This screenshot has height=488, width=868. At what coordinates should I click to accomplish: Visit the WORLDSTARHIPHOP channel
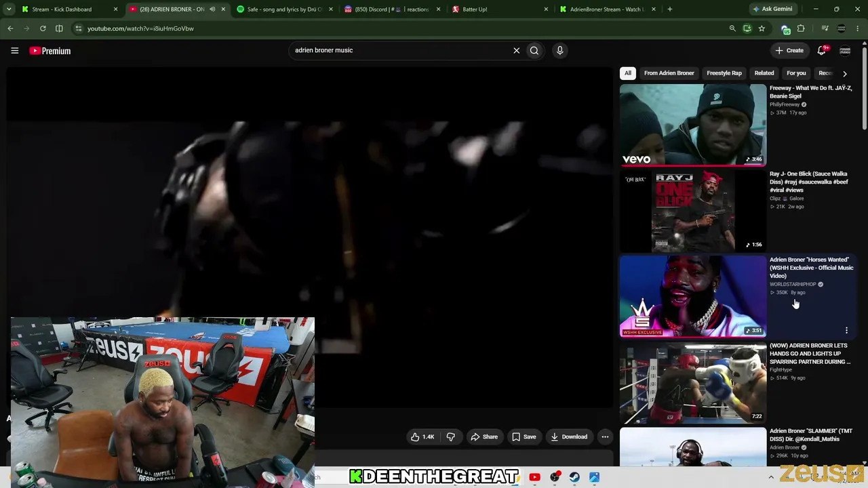click(793, 285)
